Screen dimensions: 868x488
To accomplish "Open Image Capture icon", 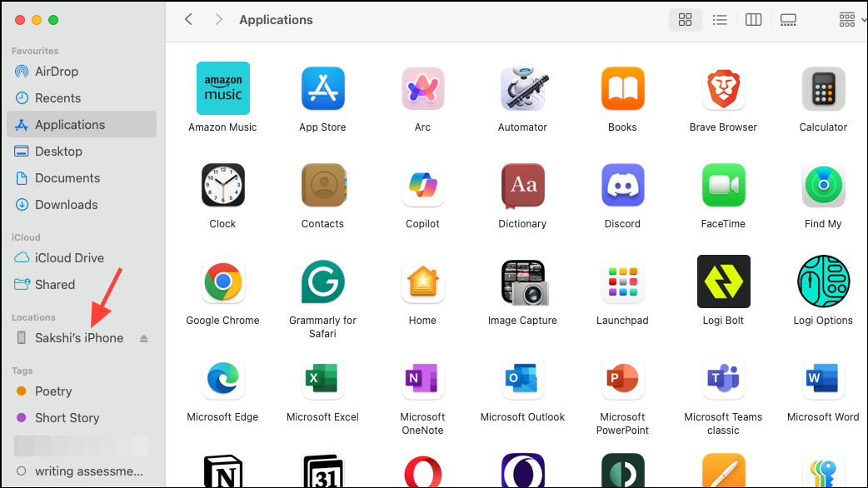I will (525, 282).
